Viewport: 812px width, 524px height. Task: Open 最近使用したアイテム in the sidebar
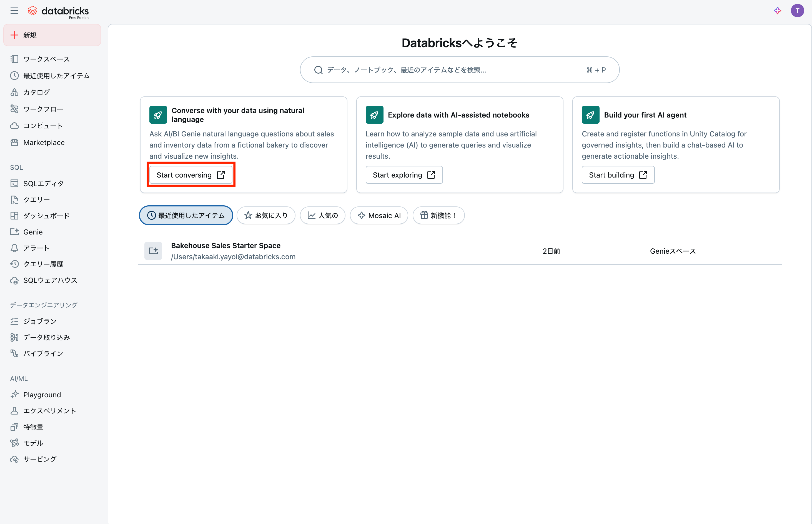[52, 76]
